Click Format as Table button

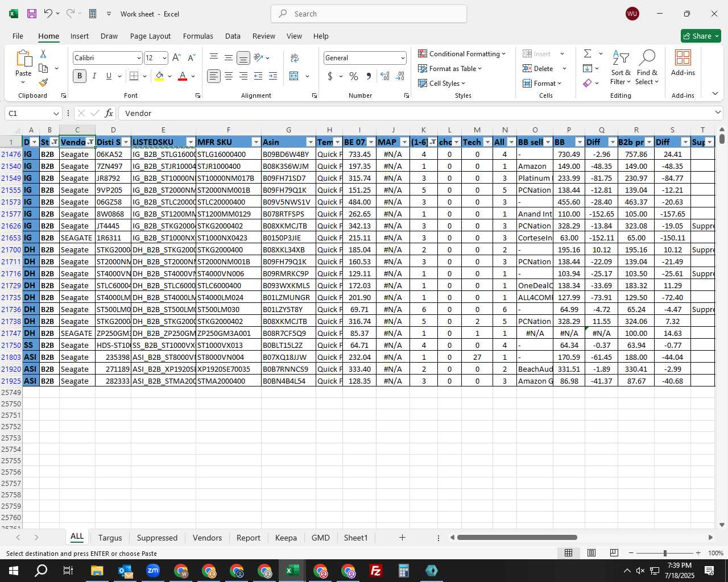450,68
